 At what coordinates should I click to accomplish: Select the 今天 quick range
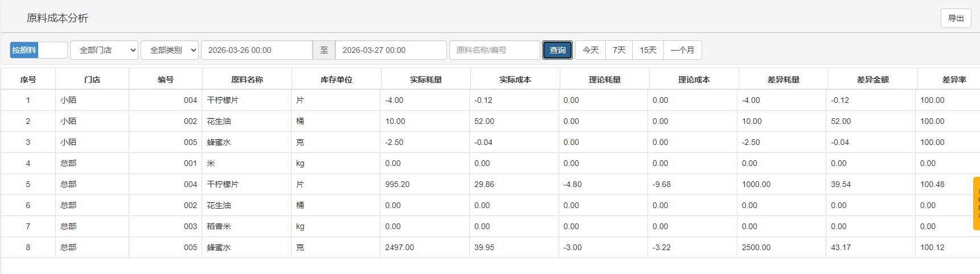pos(591,50)
